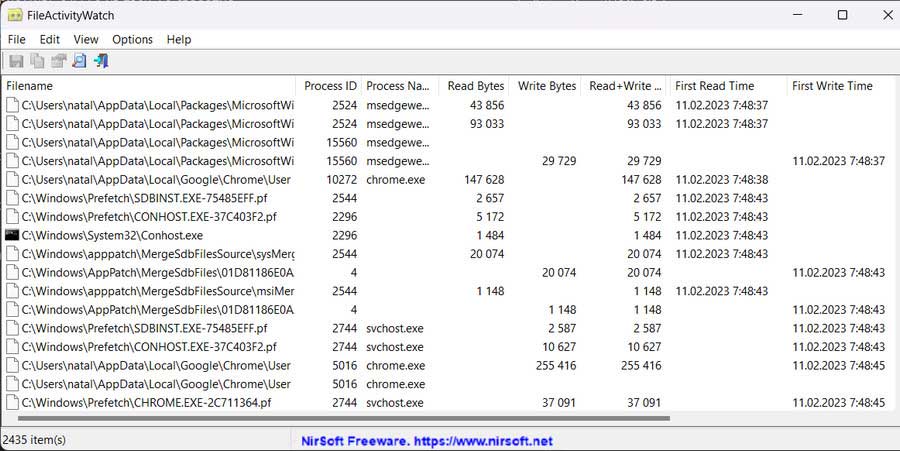Click 20 074 in the Write Bytes column

[x=558, y=273]
